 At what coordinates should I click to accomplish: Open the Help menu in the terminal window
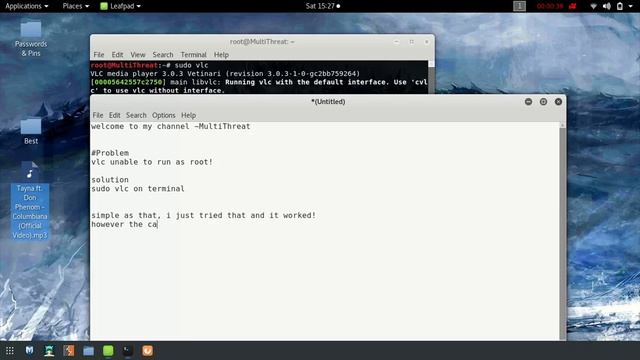coord(221,55)
